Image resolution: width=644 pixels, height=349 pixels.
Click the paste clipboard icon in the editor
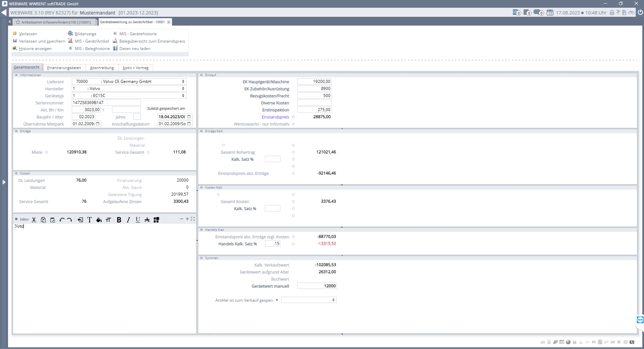53,220
